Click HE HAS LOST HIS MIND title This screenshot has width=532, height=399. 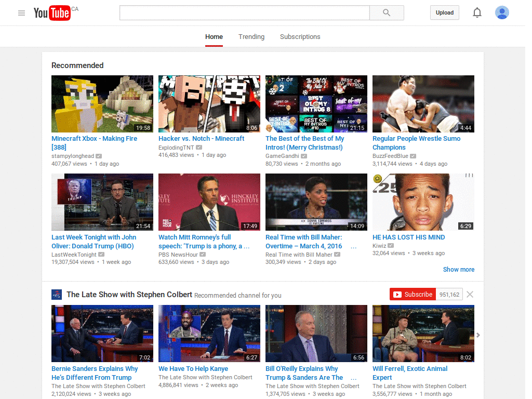point(408,237)
